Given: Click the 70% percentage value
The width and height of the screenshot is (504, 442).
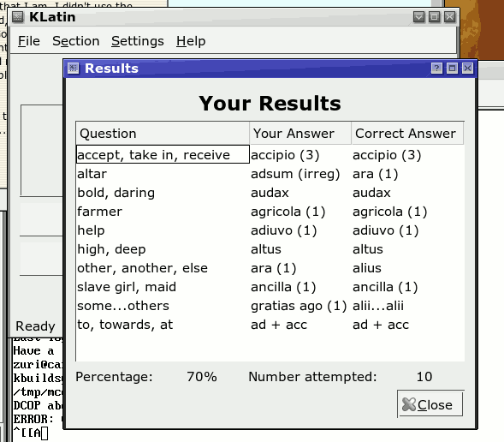Looking at the screenshot, I should coord(202,376).
